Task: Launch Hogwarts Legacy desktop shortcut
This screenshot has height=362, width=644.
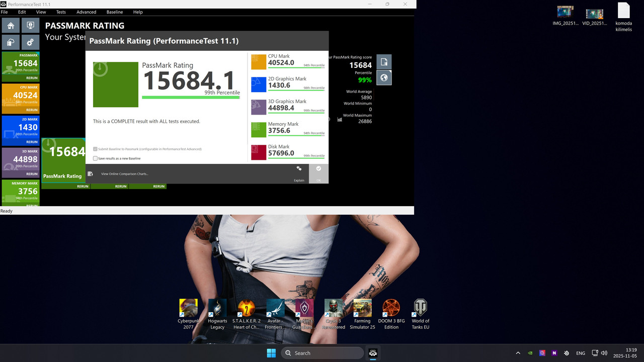Action: coord(217,314)
